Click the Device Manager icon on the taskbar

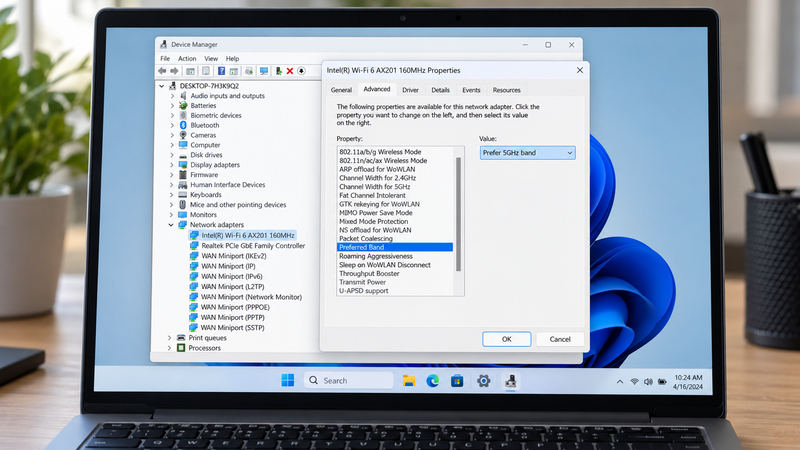[x=511, y=381]
